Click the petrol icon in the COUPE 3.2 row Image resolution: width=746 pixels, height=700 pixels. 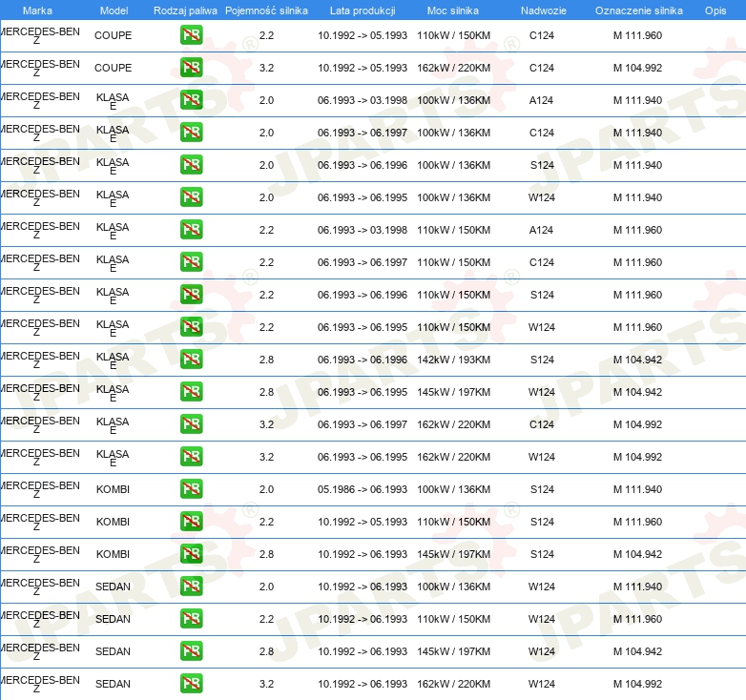pyautogui.click(x=191, y=68)
